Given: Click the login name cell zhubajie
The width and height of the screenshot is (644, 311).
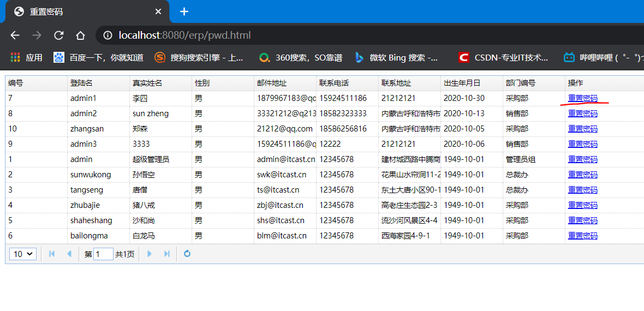Looking at the screenshot, I should (x=99, y=205).
